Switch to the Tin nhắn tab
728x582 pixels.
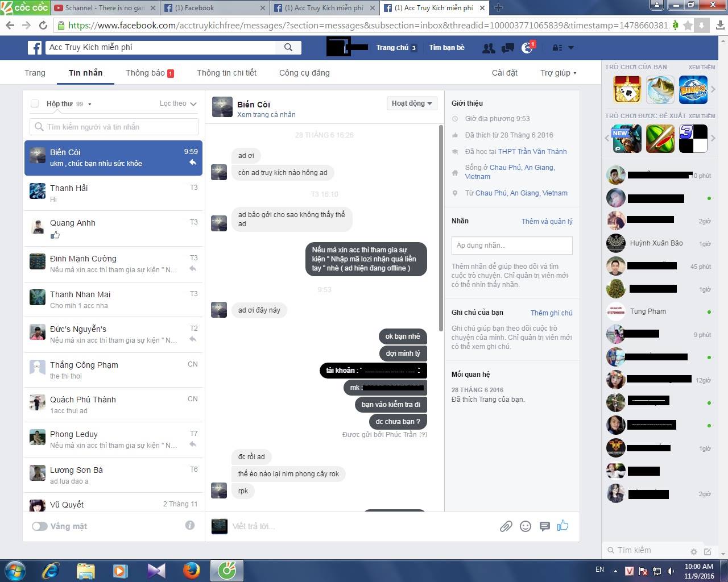coord(86,73)
